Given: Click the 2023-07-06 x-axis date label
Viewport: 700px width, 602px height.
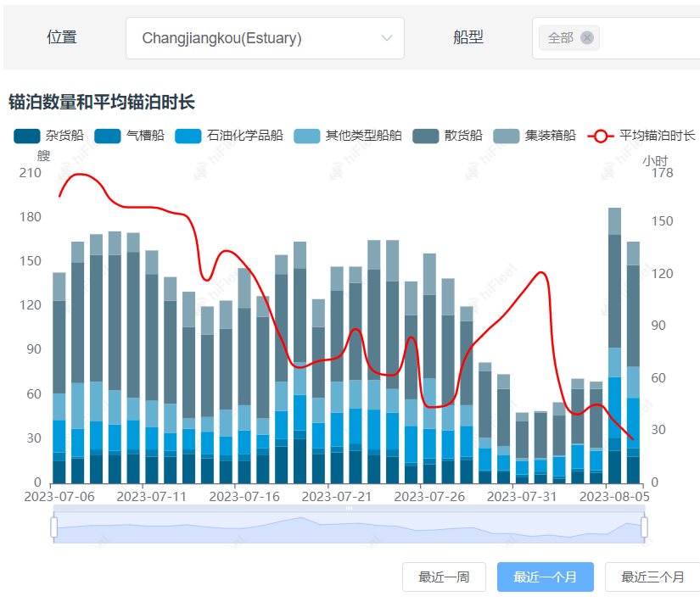Looking at the screenshot, I should point(59,497).
